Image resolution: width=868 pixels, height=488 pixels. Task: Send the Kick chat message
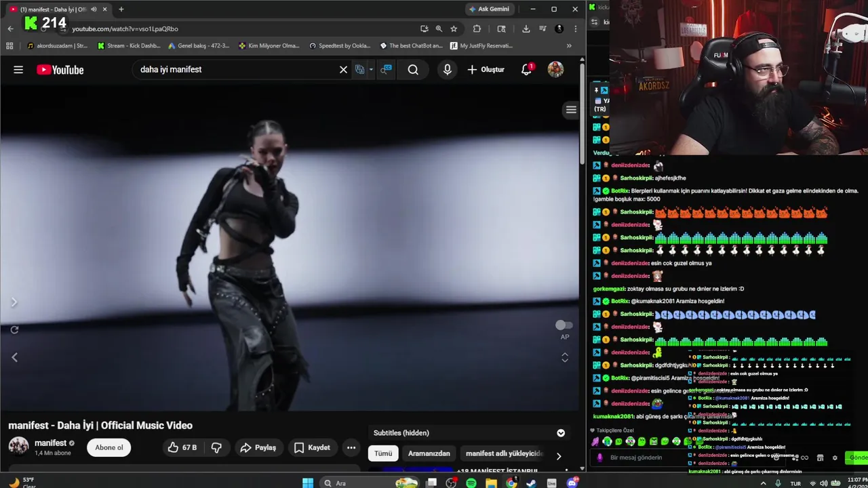[858, 457]
